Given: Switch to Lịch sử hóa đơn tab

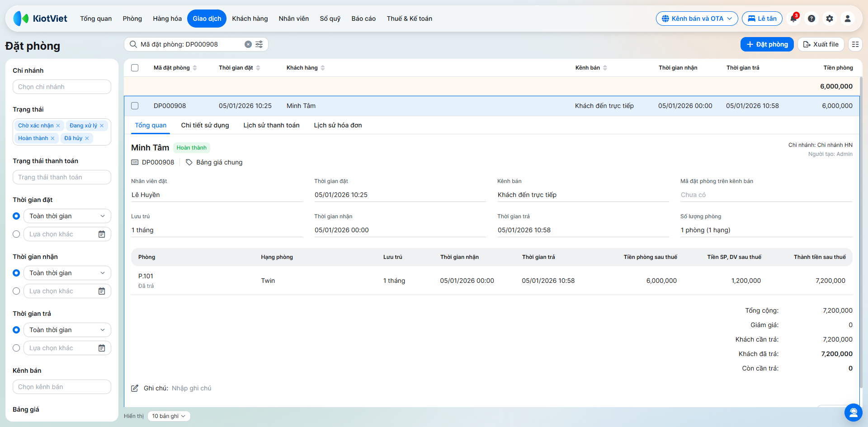Looking at the screenshot, I should coord(338,125).
